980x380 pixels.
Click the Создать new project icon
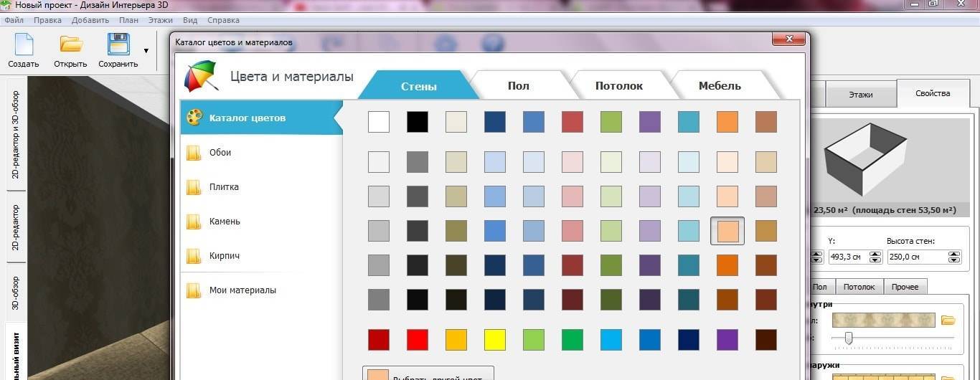click(24, 45)
